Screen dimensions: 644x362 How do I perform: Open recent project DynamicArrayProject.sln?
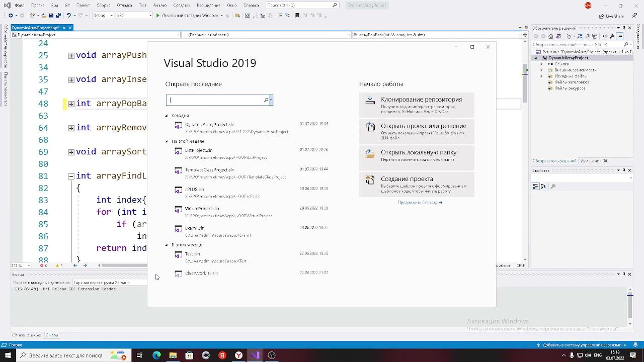(252, 128)
